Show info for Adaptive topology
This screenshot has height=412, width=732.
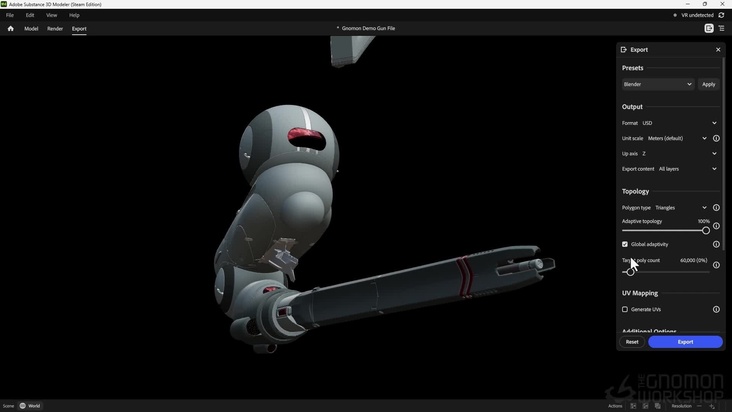pos(716,226)
